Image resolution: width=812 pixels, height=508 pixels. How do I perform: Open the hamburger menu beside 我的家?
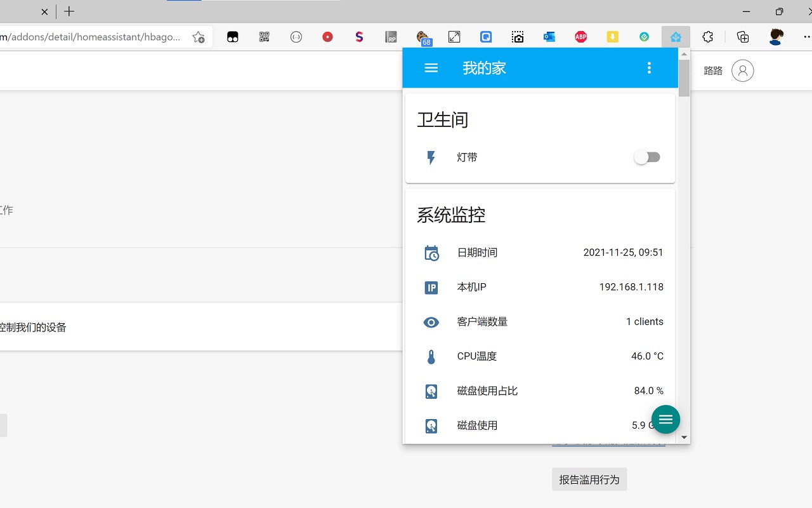point(431,68)
